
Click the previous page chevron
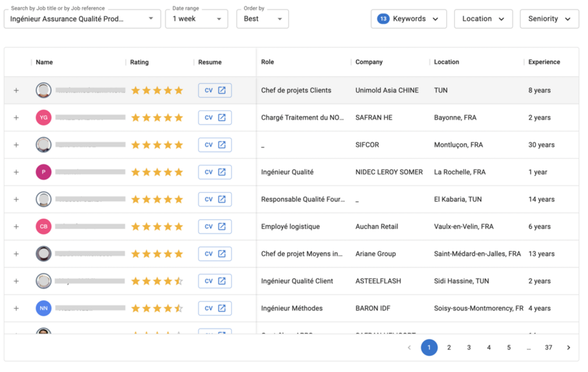[x=409, y=347]
